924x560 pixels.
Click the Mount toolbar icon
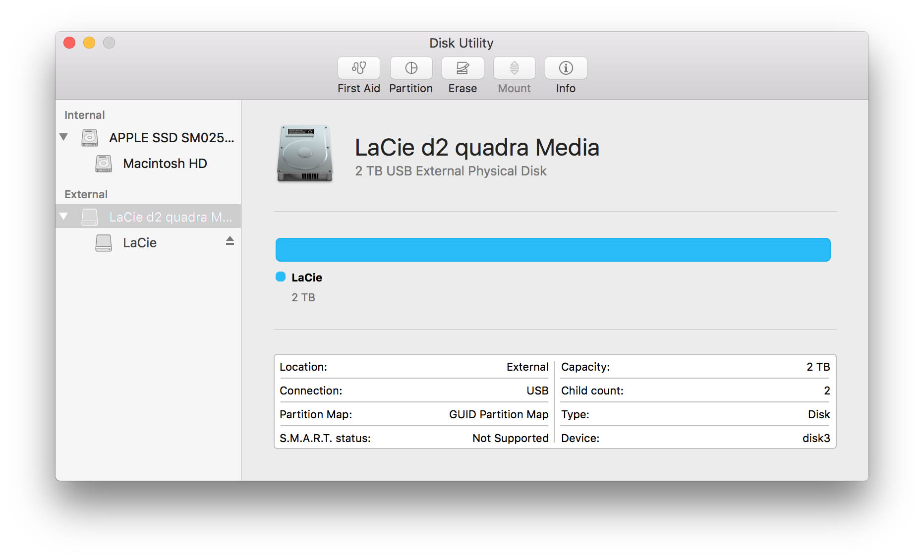[514, 68]
